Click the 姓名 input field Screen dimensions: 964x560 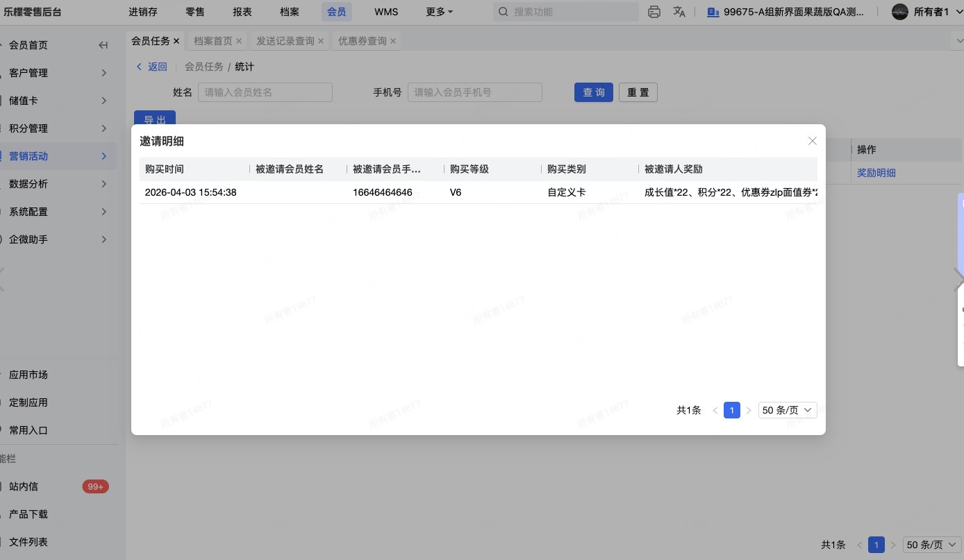click(x=265, y=92)
